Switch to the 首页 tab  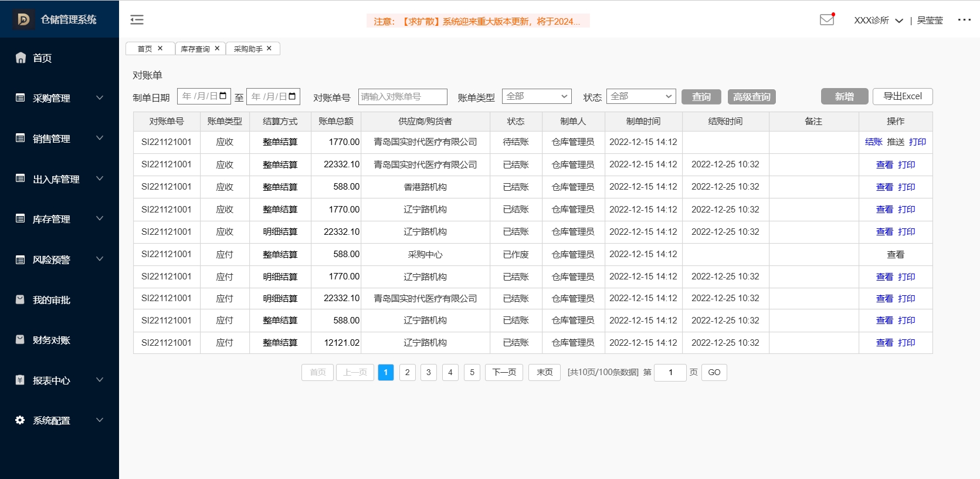click(x=145, y=49)
